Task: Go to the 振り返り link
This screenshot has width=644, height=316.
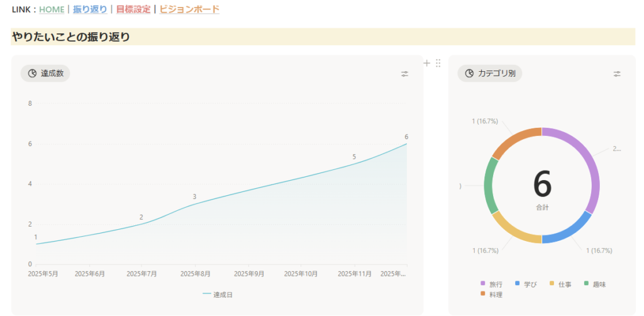Action: pos(90,9)
